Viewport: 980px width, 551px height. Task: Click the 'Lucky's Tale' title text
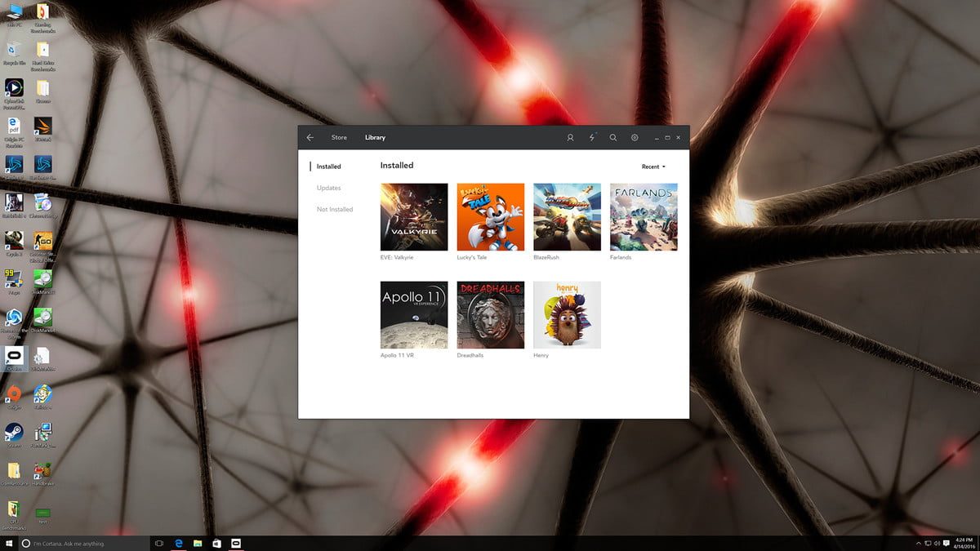472,257
